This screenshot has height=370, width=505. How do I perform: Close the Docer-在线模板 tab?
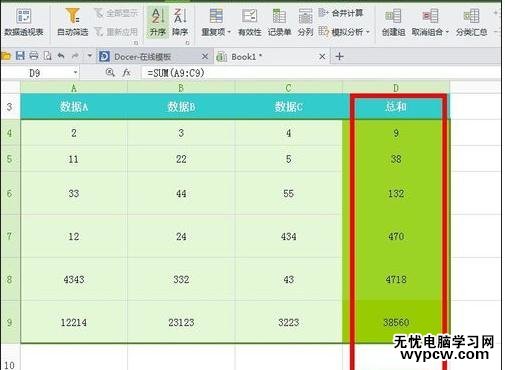pyautogui.click(x=205, y=57)
